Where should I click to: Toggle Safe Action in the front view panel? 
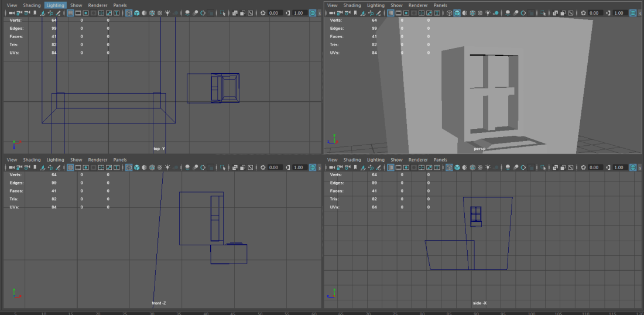(109, 167)
